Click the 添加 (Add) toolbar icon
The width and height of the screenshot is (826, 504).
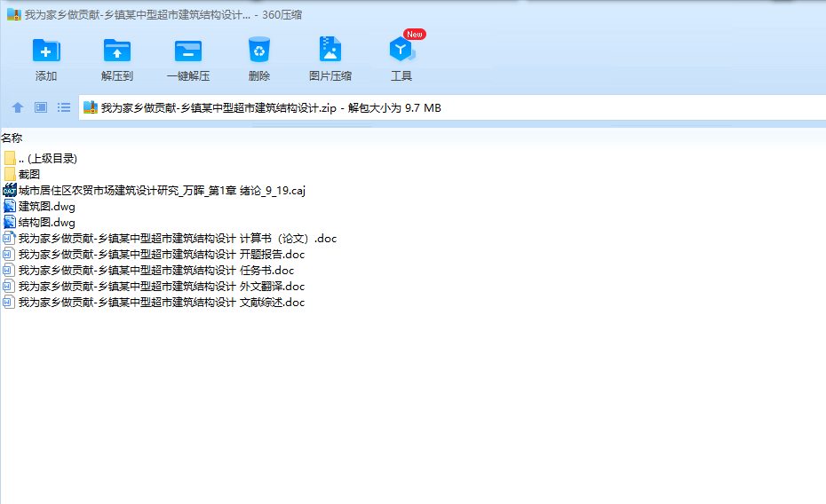click(46, 51)
